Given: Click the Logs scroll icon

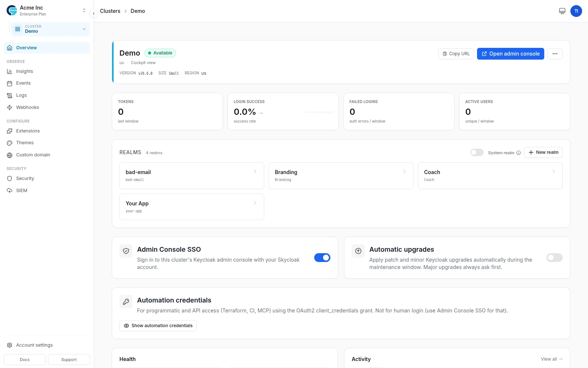Looking at the screenshot, I should (x=10, y=96).
